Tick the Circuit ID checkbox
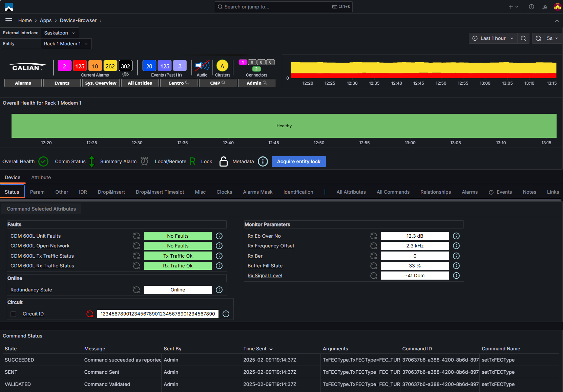The width and height of the screenshot is (563, 392). pos(13,314)
